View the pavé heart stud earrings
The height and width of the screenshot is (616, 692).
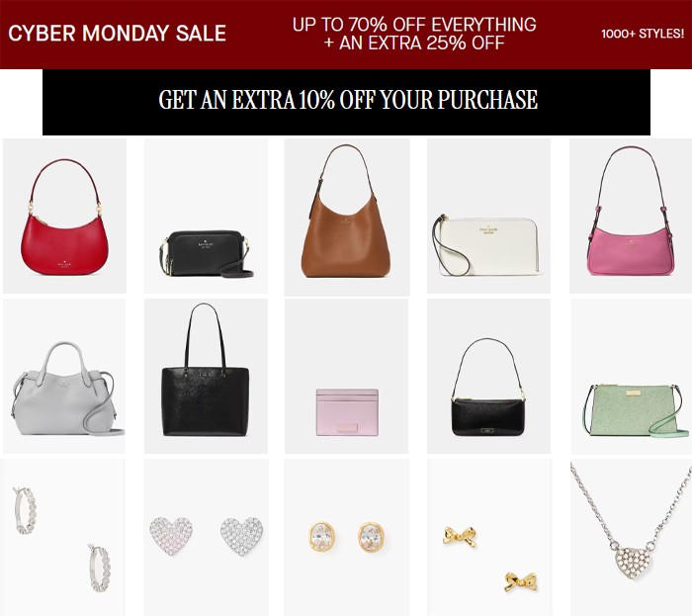click(206, 538)
